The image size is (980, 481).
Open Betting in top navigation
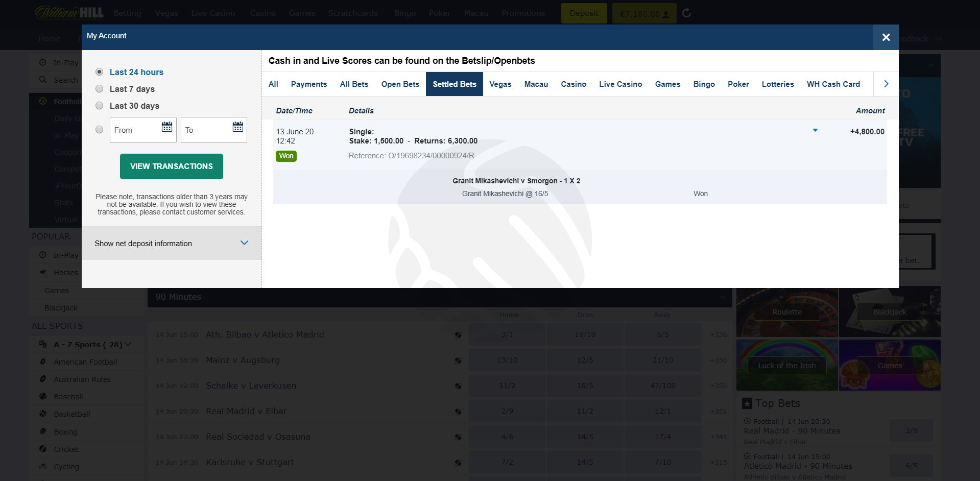[127, 13]
